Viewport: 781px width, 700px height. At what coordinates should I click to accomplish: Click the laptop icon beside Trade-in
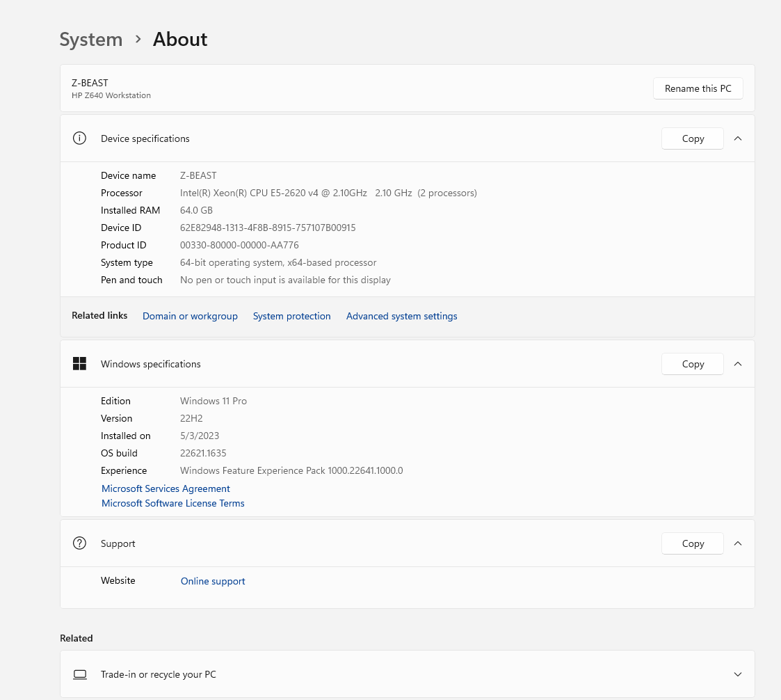point(80,674)
